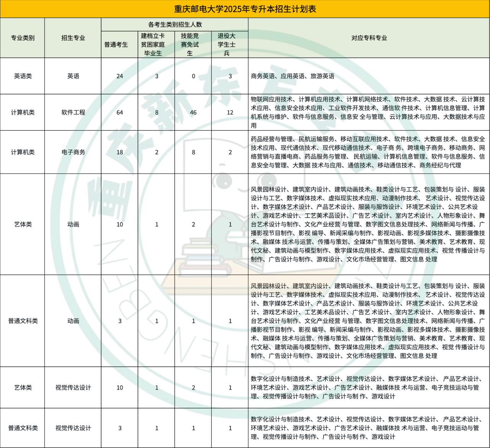The height and width of the screenshot is (448, 490).
Task: Click 艺体类 in the 视觉传达设计 row
Action: pos(23,388)
